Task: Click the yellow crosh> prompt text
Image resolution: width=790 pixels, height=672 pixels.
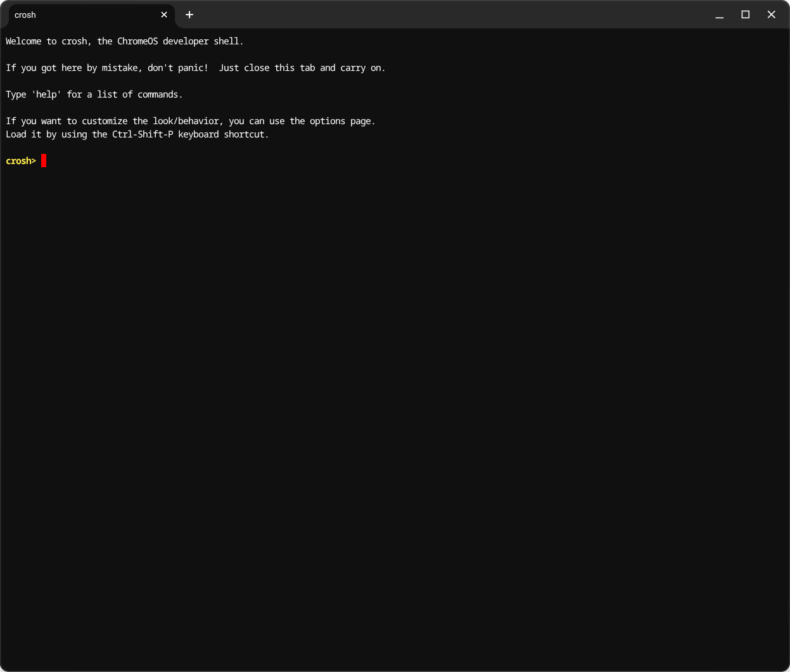Action: coord(21,161)
